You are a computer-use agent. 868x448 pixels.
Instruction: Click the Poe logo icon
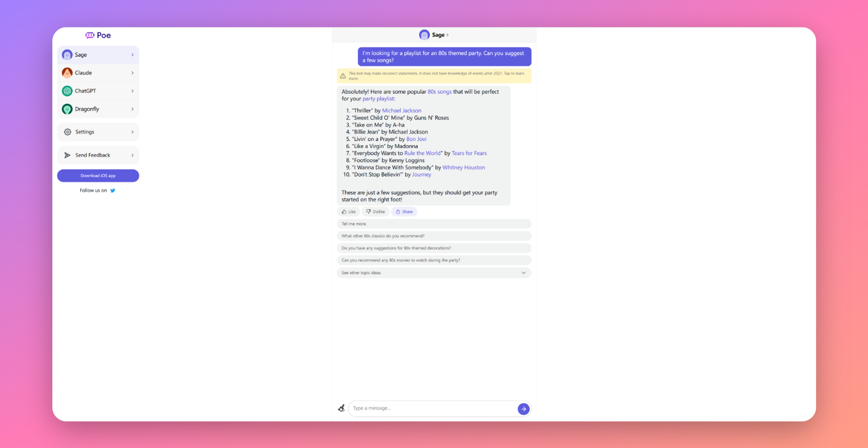90,35
